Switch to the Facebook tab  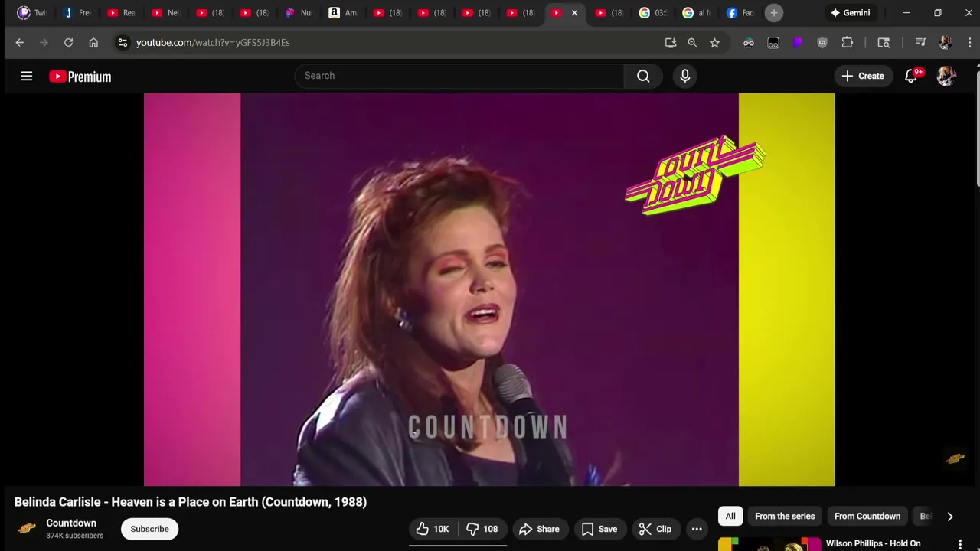(740, 13)
